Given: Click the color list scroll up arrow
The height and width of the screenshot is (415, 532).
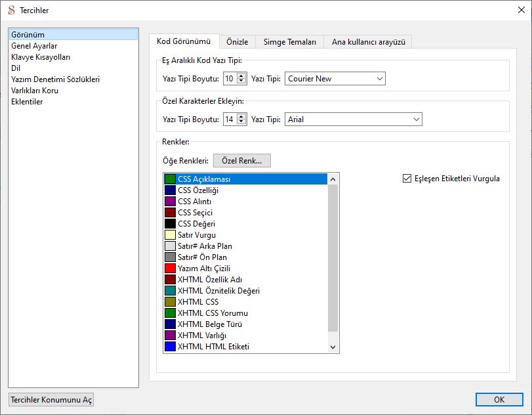Looking at the screenshot, I should coord(333,179).
